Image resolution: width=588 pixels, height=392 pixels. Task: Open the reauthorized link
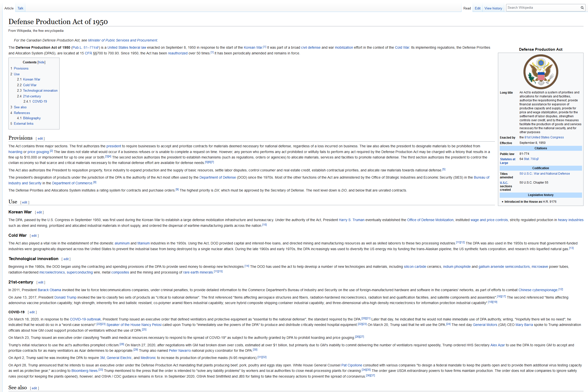click(178, 53)
